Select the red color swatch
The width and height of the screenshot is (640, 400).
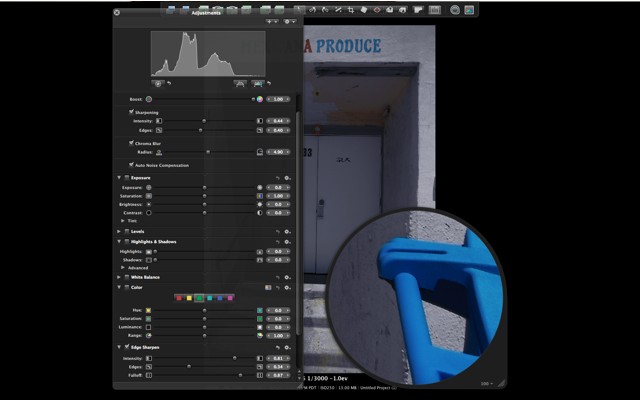tap(179, 298)
